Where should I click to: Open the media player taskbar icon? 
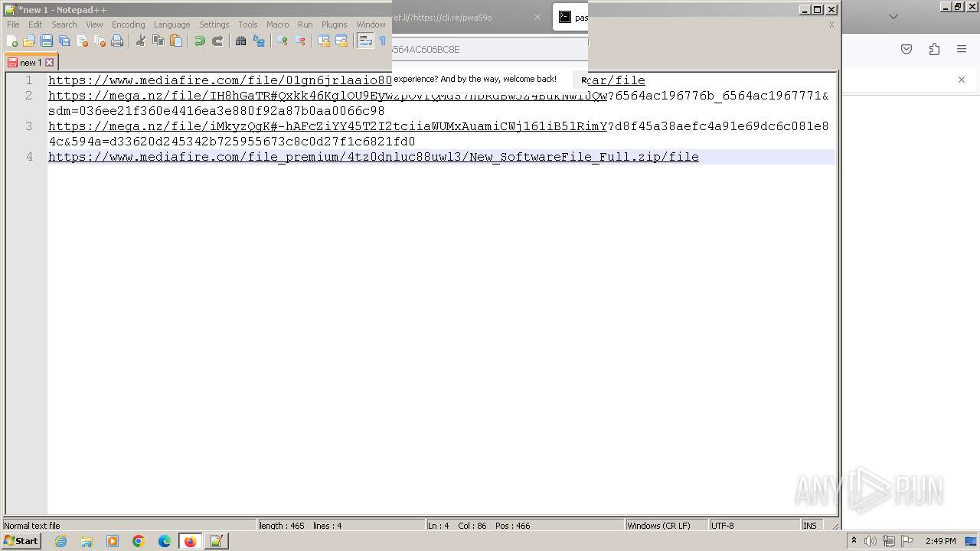(113, 541)
